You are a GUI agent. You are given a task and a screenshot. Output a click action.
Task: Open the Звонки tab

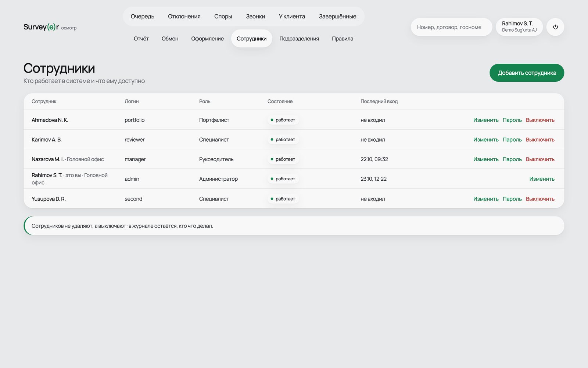click(x=255, y=16)
